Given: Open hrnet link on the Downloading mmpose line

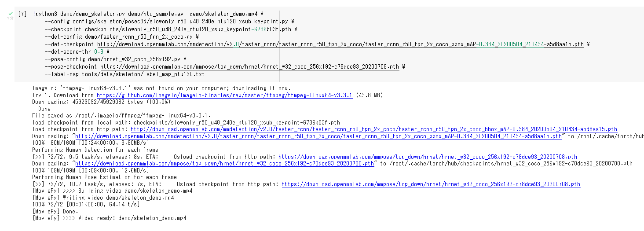Looking at the screenshot, I should [x=225, y=164].
